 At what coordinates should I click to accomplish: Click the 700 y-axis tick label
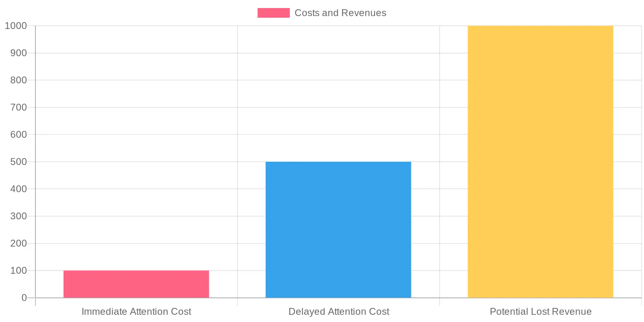coord(19,107)
